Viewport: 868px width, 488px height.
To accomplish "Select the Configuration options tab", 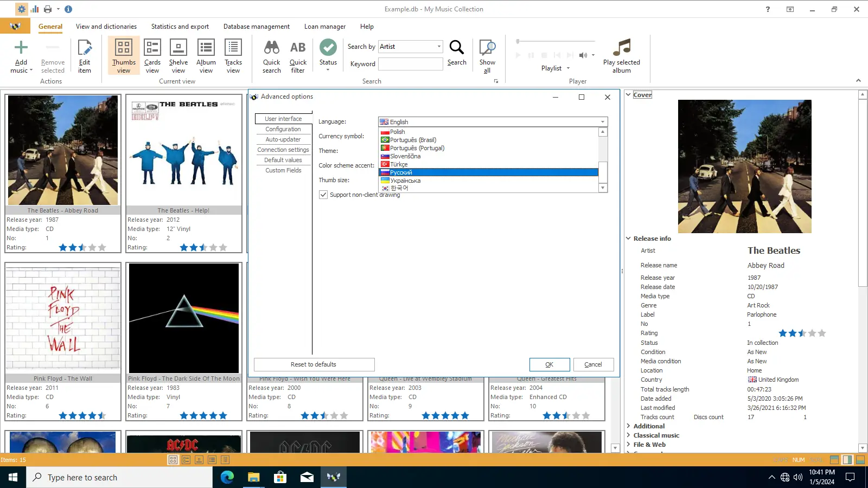I will tap(283, 129).
